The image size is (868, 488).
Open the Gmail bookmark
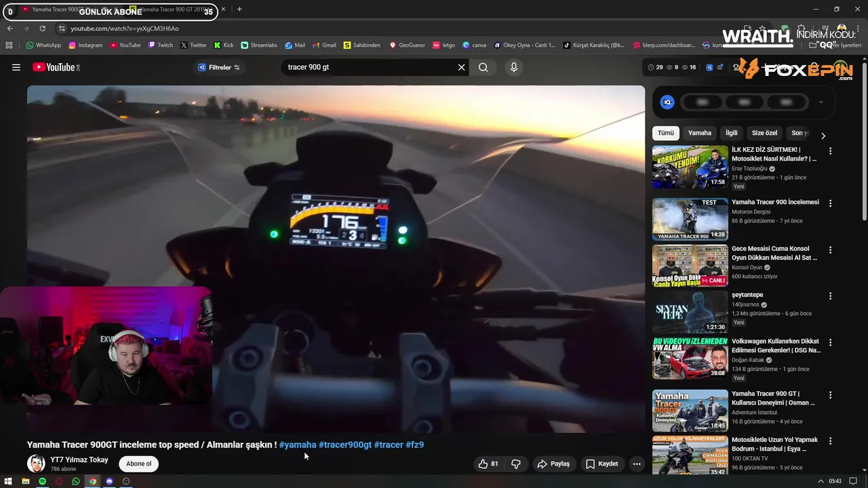point(324,45)
